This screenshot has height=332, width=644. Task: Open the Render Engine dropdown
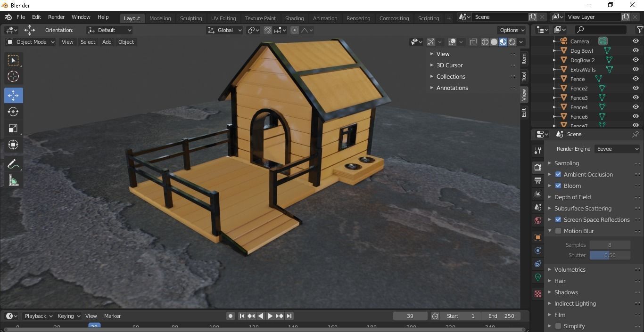[x=617, y=149]
